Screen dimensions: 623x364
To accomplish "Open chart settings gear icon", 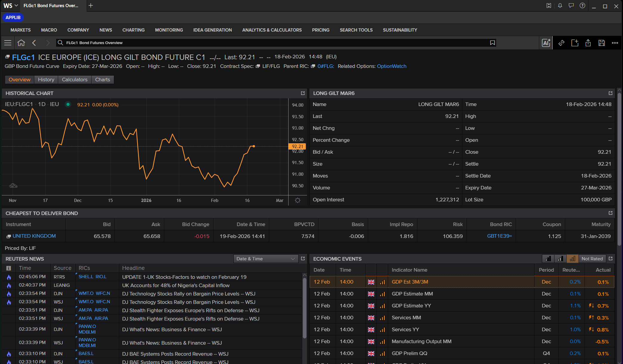I will (x=297, y=200).
